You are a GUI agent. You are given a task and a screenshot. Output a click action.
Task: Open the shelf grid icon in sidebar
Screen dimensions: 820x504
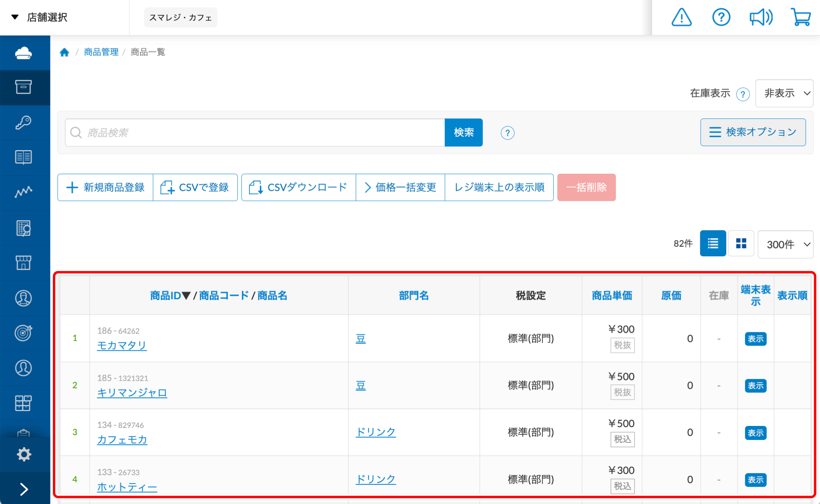(24, 403)
